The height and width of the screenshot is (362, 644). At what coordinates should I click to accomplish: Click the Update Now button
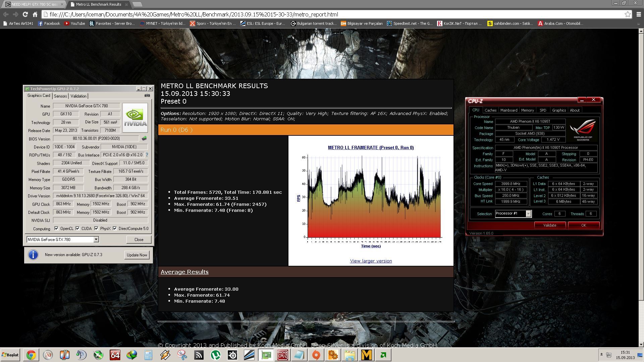(x=137, y=255)
